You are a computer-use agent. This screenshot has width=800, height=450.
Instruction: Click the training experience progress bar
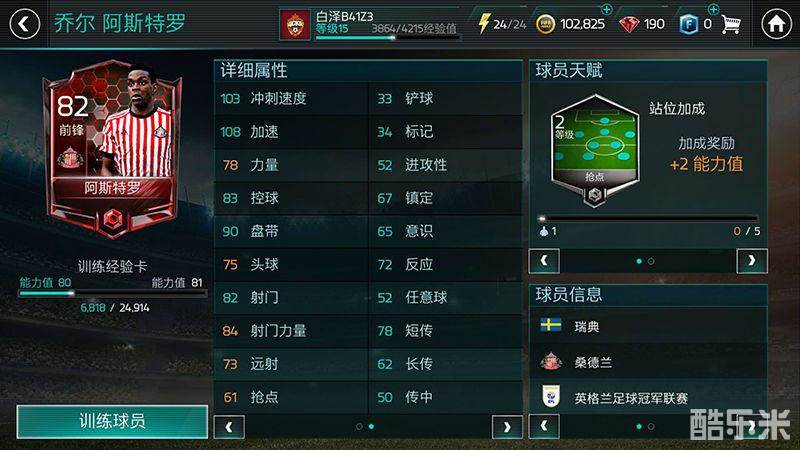[112, 293]
